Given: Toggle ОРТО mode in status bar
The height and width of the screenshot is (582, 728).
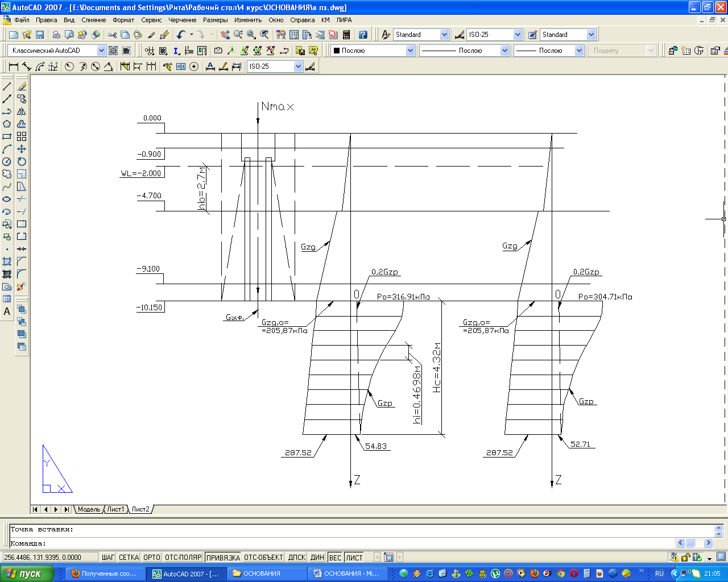Looking at the screenshot, I should [152, 558].
